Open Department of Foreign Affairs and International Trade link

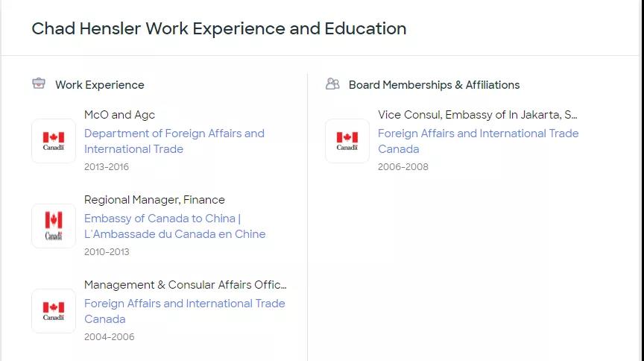[x=174, y=141]
